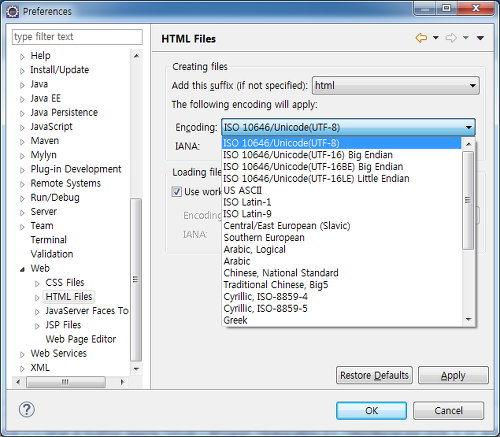The width and height of the screenshot is (500, 437).
Task: Select Remote Systems tree item
Action: coord(65,183)
